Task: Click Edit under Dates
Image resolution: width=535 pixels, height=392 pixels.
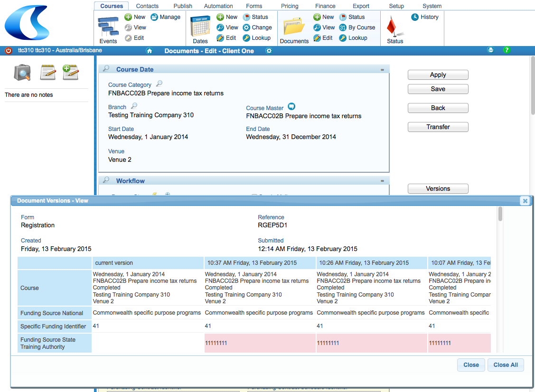Action: (x=226, y=38)
